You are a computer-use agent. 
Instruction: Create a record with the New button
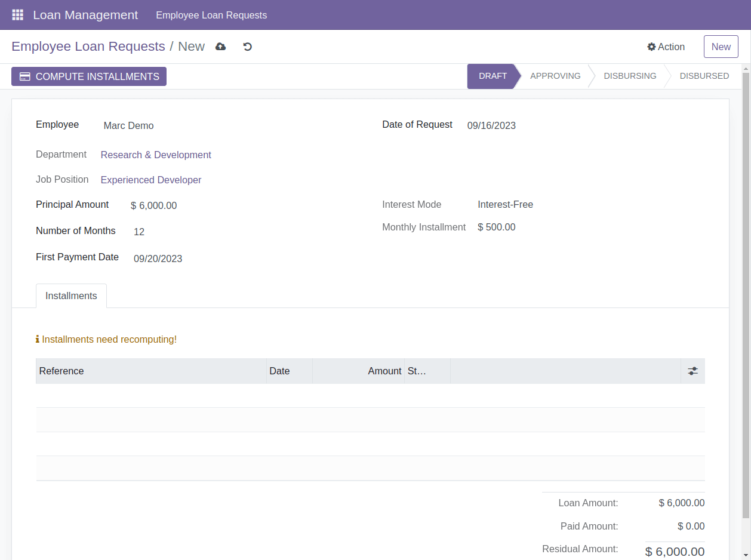pyautogui.click(x=721, y=46)
